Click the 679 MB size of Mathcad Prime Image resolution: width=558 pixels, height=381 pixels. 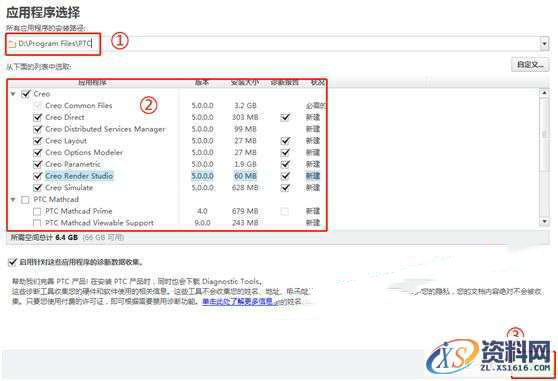tap(245, 211)
